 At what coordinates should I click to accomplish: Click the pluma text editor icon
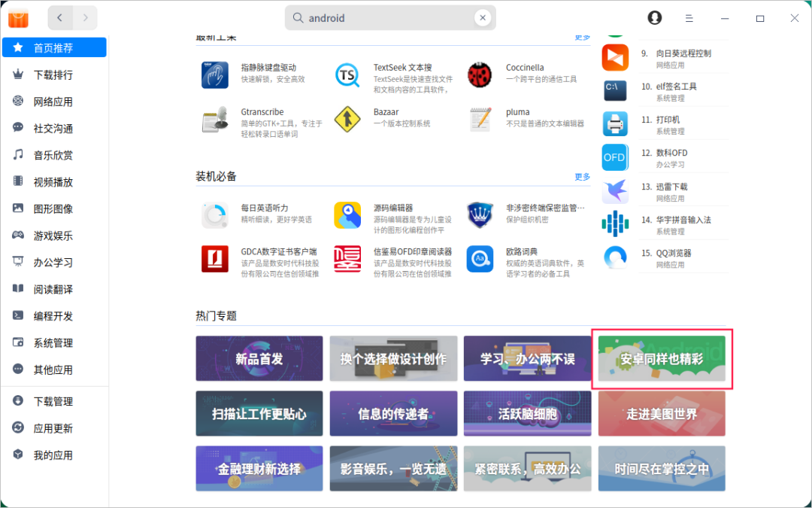[480, 120]
